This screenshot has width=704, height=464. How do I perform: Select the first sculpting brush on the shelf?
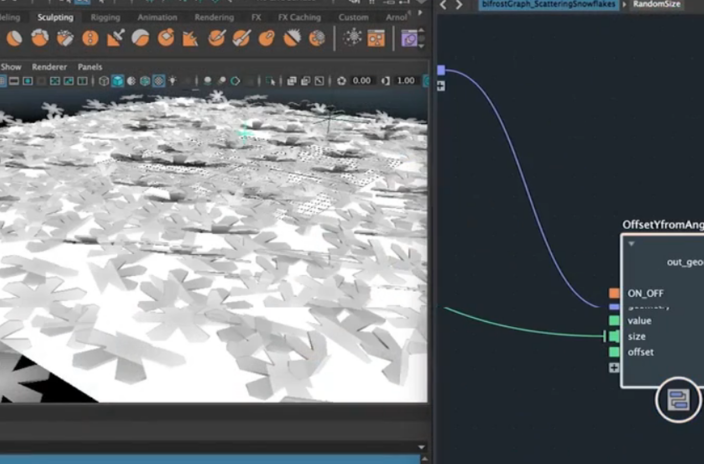click(15, 38)
